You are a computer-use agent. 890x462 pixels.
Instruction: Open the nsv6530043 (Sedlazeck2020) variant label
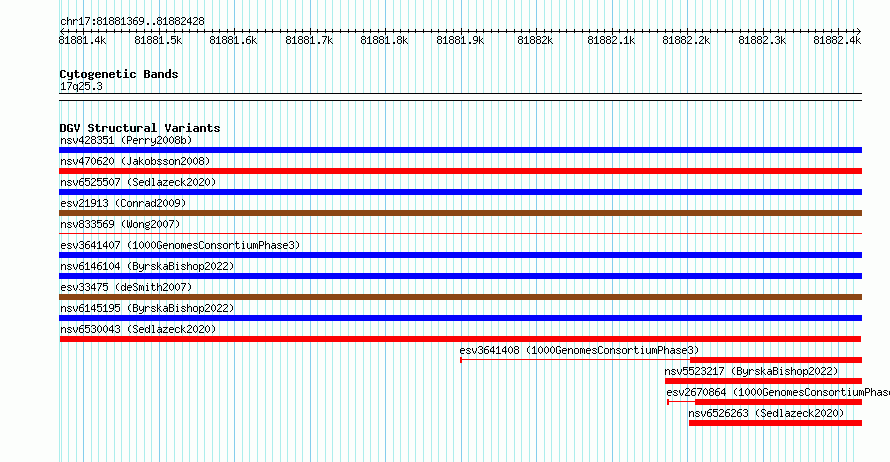click(x=138, y=329)
